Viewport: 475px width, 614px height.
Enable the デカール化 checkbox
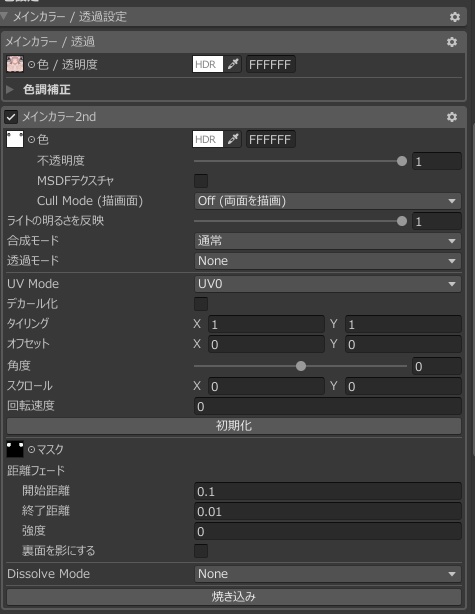pos(201,304)
